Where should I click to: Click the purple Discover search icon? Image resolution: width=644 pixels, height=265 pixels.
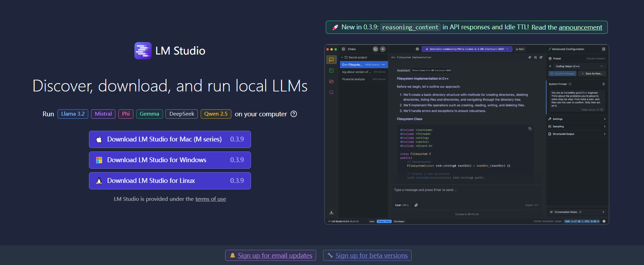click(331, 92)
